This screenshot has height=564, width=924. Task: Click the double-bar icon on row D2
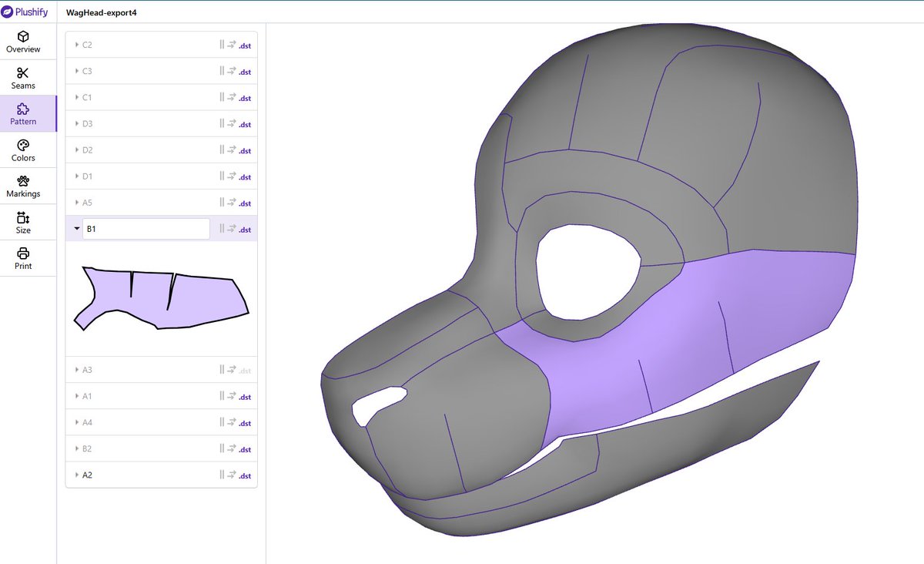[x=222, y=149]
